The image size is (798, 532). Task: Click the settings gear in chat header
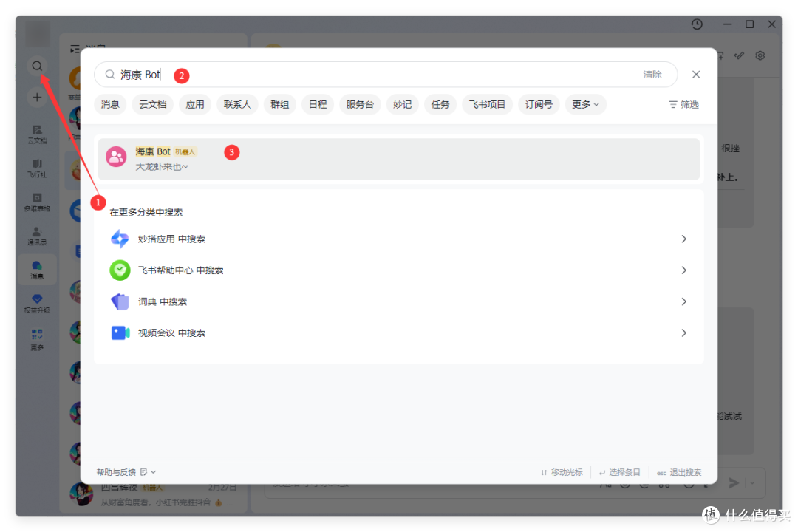[x=760, y=55]
